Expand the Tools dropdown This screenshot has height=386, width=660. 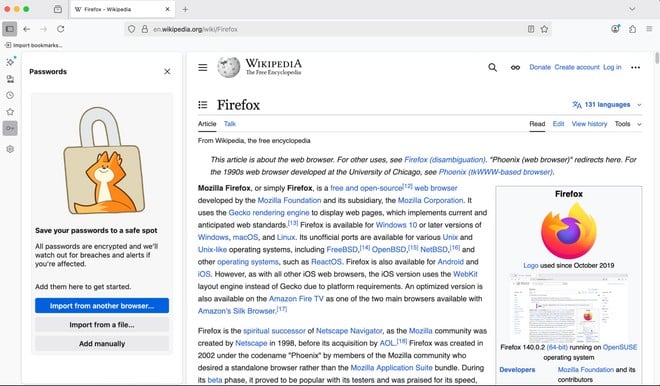[x=628, y=124]
